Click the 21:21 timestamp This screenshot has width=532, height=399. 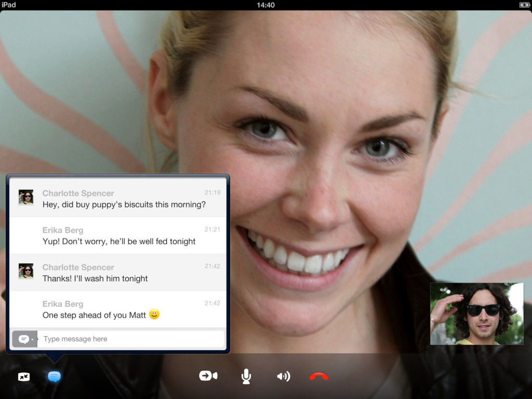[x=212, y=230]
